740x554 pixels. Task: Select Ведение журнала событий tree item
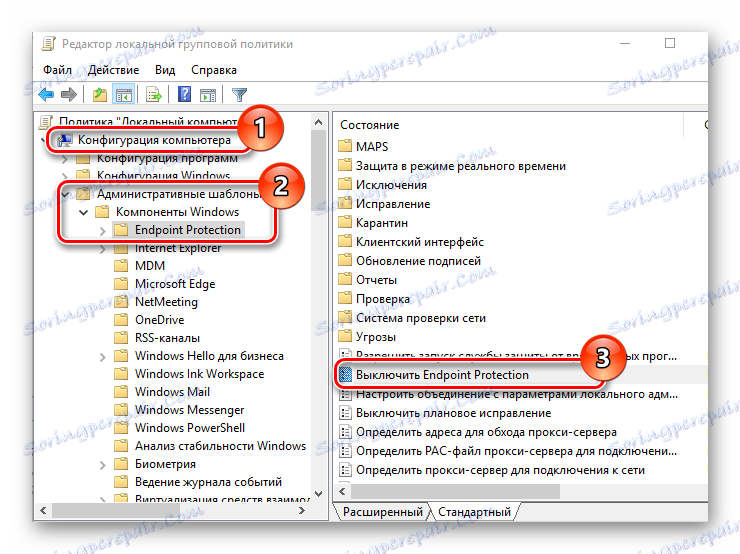pos(208,482)
